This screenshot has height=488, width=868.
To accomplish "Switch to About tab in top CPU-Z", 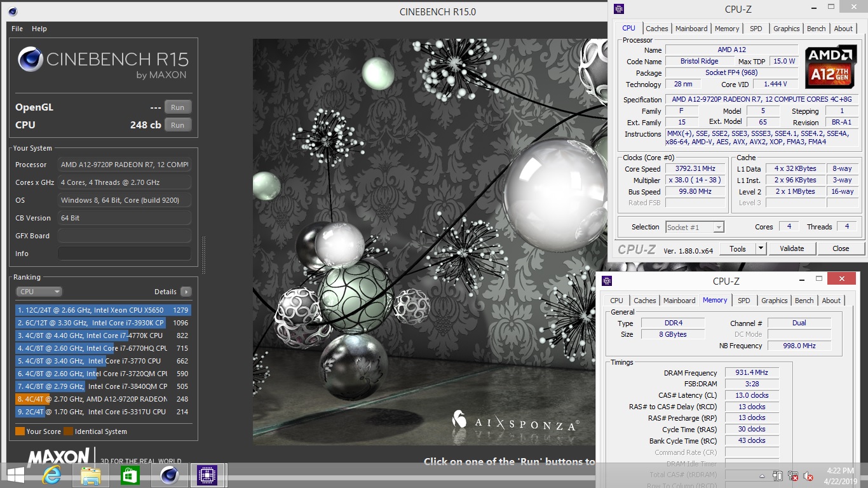I will 843,29.
